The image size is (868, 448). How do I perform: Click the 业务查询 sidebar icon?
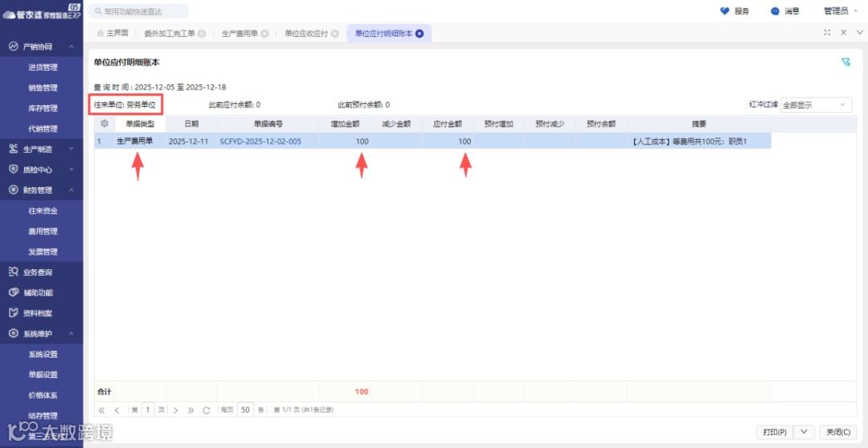pyautogui.click(x=14, y=272)
